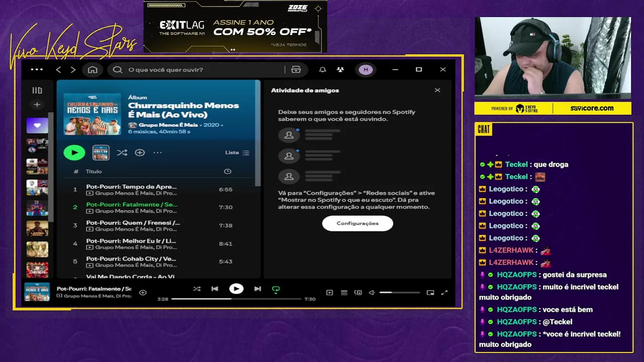
Task: Click the 'CHAT' panel header label
Action: (484, 130)
